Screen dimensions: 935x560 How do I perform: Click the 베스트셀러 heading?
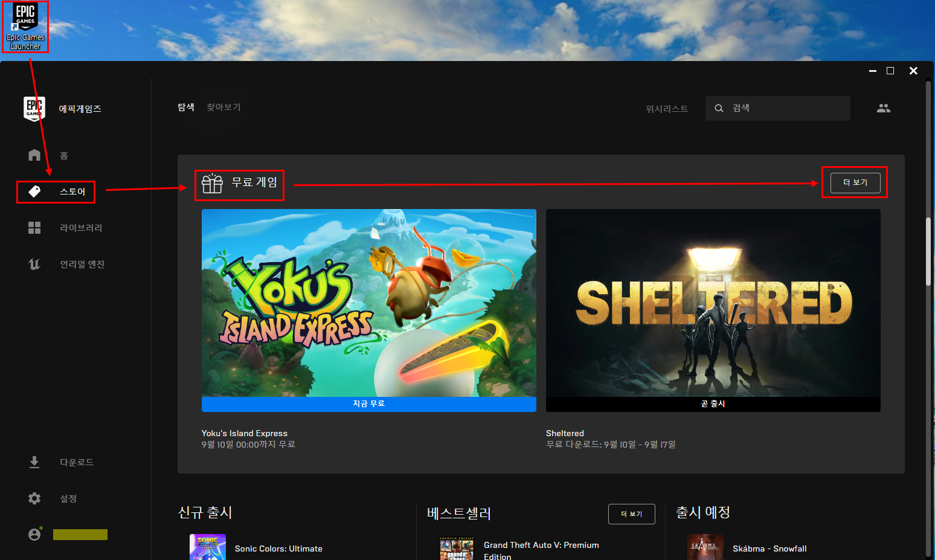459,513
